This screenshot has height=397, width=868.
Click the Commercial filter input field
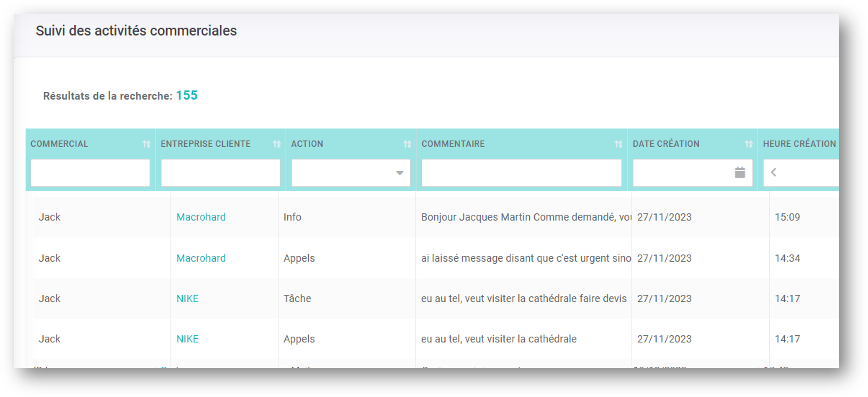tap(90, 173)
